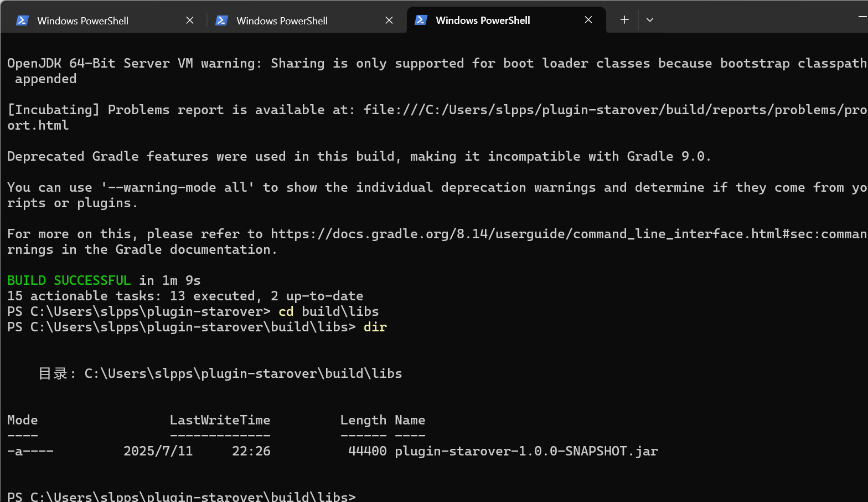This screenshot has height=502, width=868.
Task: Open a new tab with the plus button
Action: pyautogui.click(x=624, y=20)
